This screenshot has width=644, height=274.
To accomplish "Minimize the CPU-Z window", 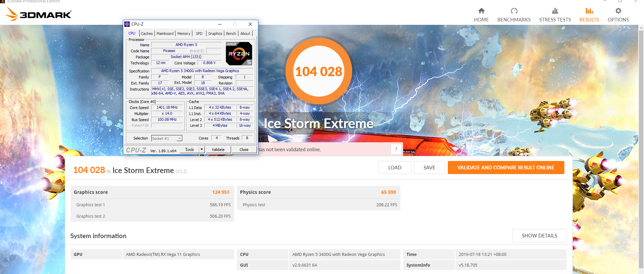I will point(219,24).
